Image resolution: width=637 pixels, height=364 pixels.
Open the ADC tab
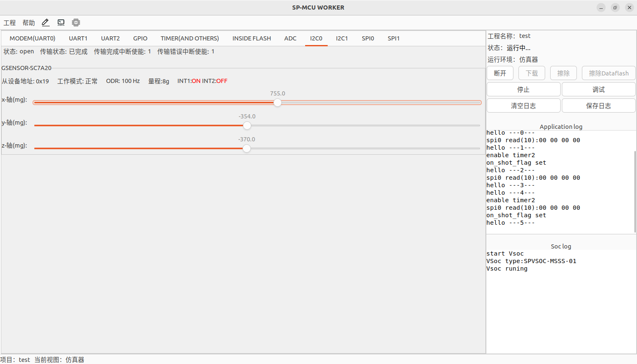tap(290, 38)
